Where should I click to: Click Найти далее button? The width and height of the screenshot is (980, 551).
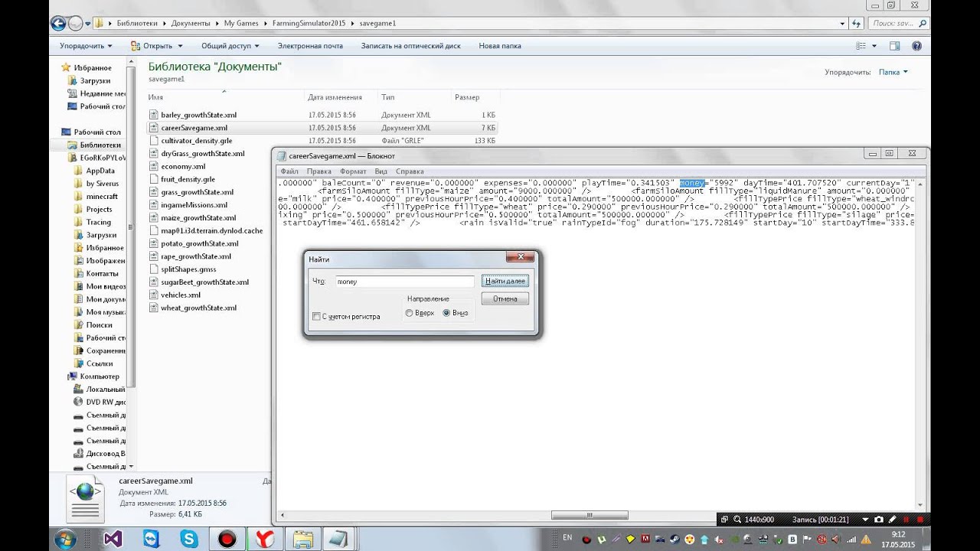[x=505, y=282]
